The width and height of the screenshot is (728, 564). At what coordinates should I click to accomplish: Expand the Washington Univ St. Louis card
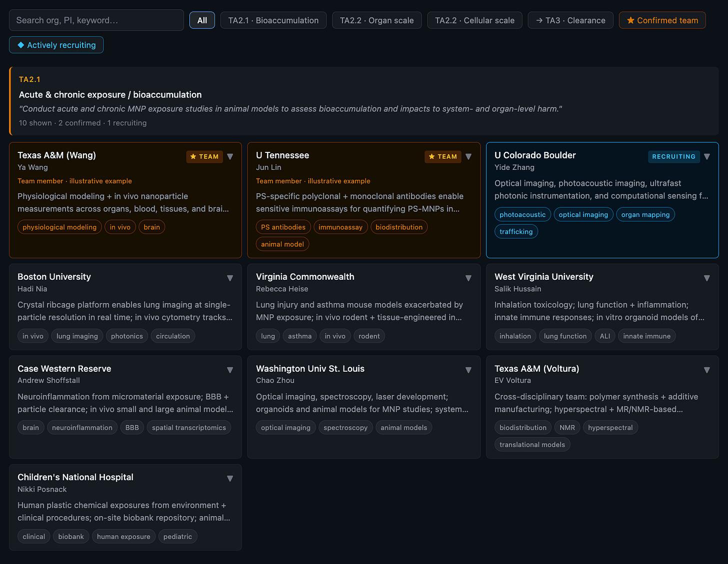click(x=468, y=370)
